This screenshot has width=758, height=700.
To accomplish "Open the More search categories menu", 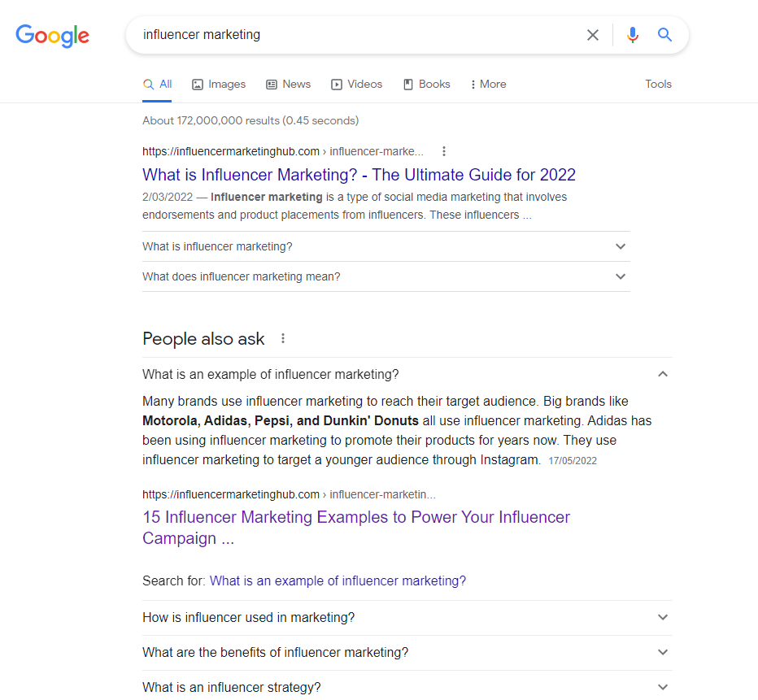I will 488,84.
